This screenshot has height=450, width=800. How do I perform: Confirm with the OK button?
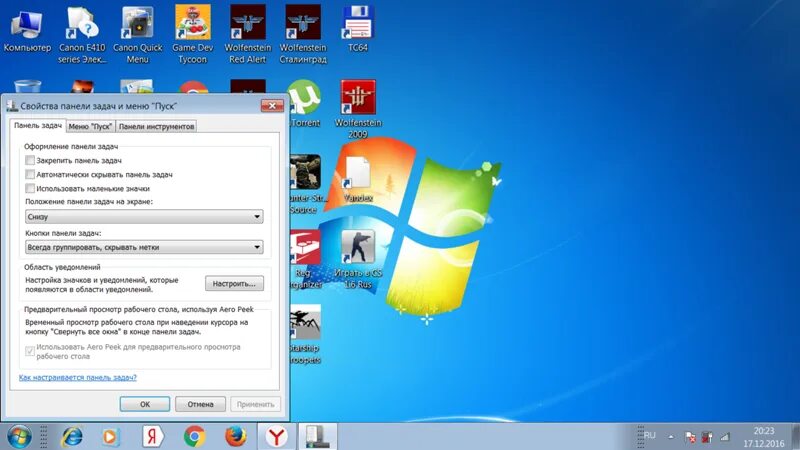(x=145, y=404)
